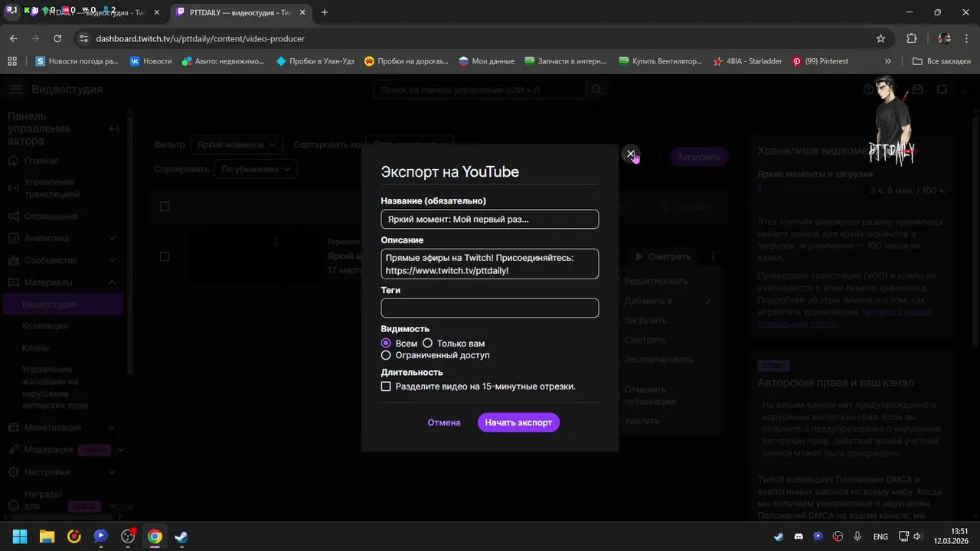This screenshot has width=980, height=551.
Task: Choose 'Редактировать' in context menu
Action: click(656, 281)
